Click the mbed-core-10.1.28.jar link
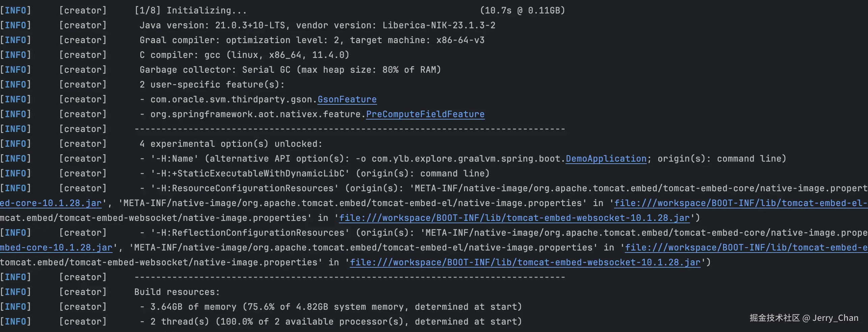Screen dimensions: 868x332 pos(56,247)
